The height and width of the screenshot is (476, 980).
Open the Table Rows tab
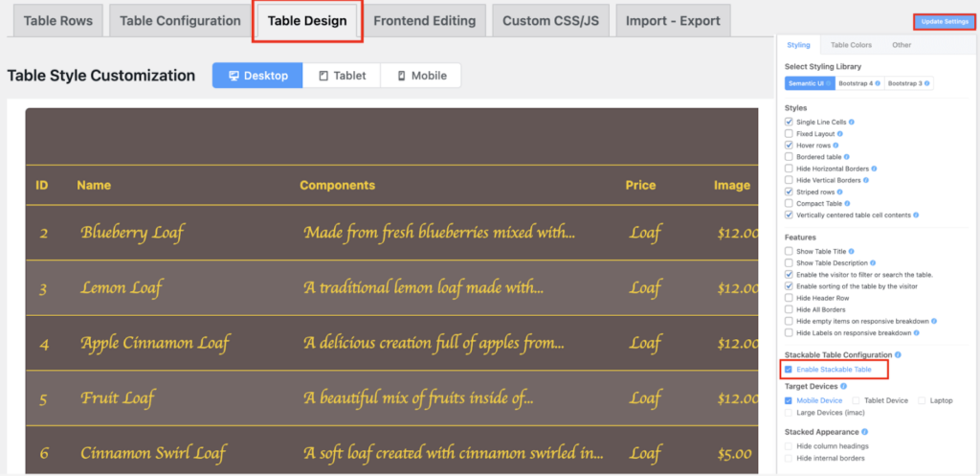pyautogui.click(x=57, y=21)
